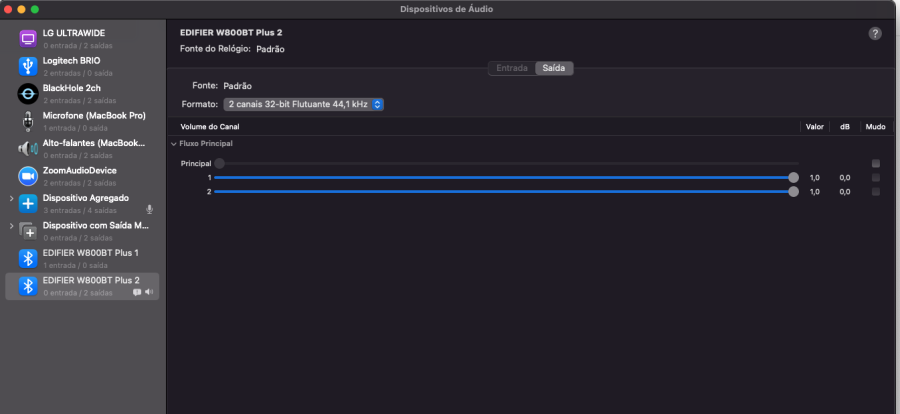Minimize the window with the yellow button
Viewport: 900px width, 414px height.
[21, 9]
